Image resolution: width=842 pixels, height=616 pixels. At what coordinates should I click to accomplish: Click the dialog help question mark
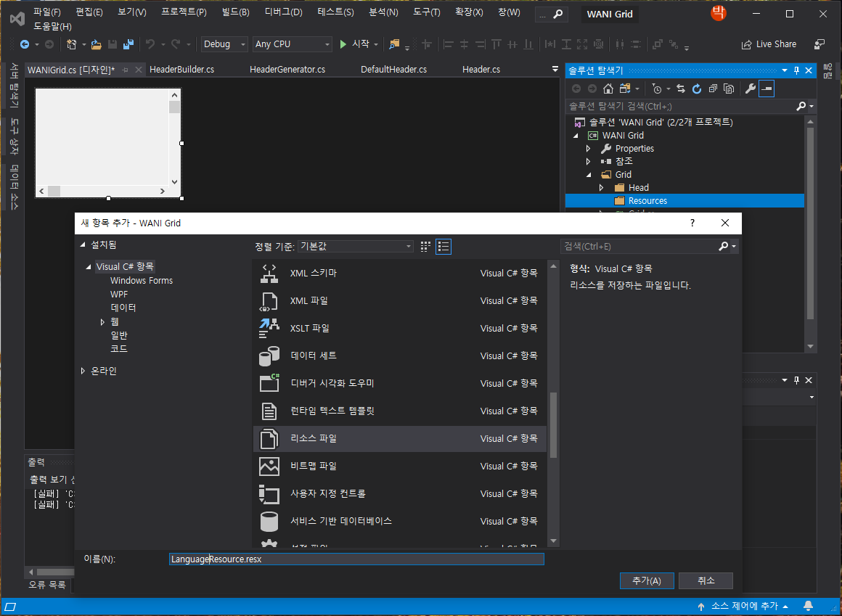692,223
